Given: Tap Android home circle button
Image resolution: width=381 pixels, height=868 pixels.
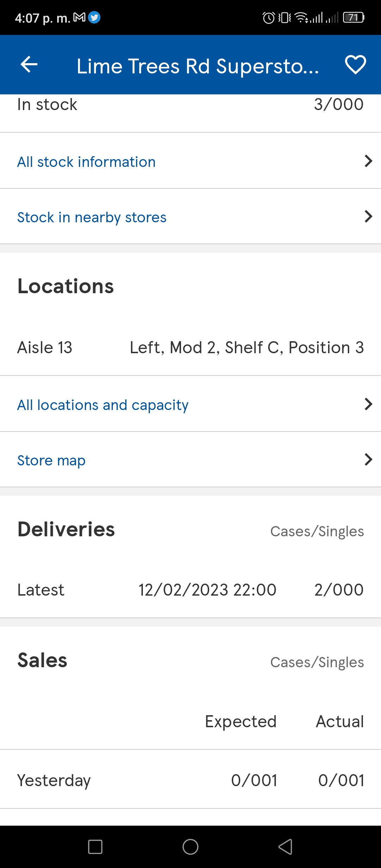Looking at the screenshot, I should pos(190,847).
